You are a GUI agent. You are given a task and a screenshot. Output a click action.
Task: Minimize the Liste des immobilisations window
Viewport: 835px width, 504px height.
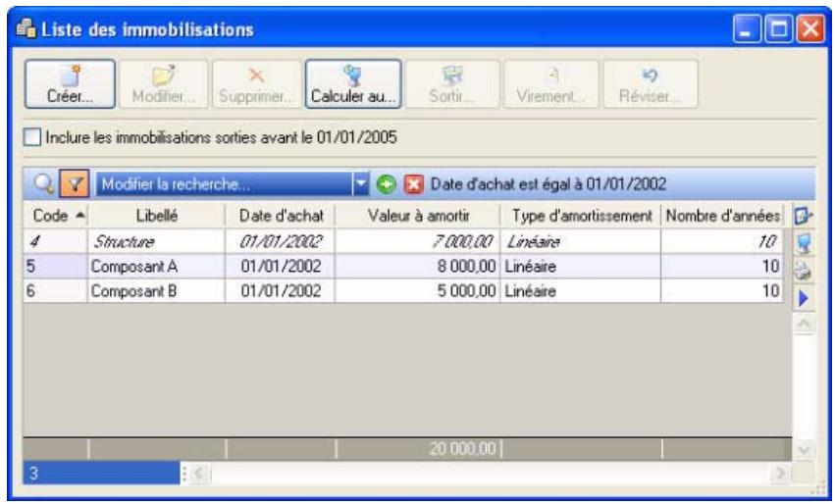(x=746, y=28)
